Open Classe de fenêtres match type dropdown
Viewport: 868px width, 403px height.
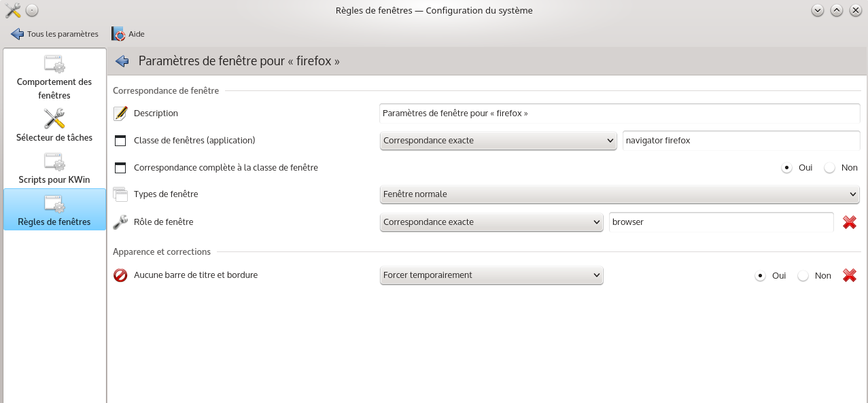[498, 141]
